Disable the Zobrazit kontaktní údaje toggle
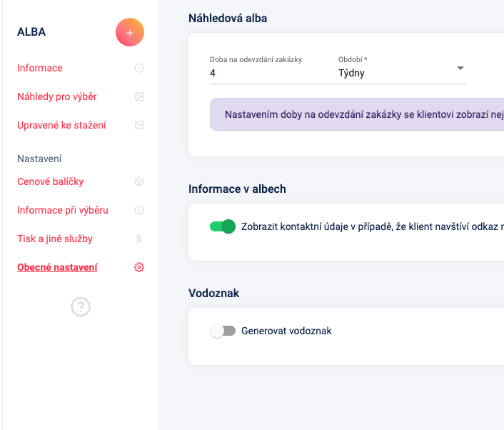This screenshot has width=504, height=430. 223,226
